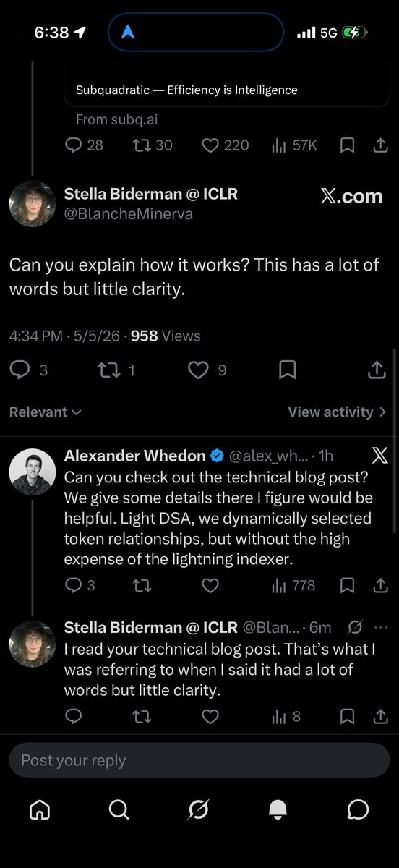Open the Home tab in bottom bar

[x=40, y=809]
